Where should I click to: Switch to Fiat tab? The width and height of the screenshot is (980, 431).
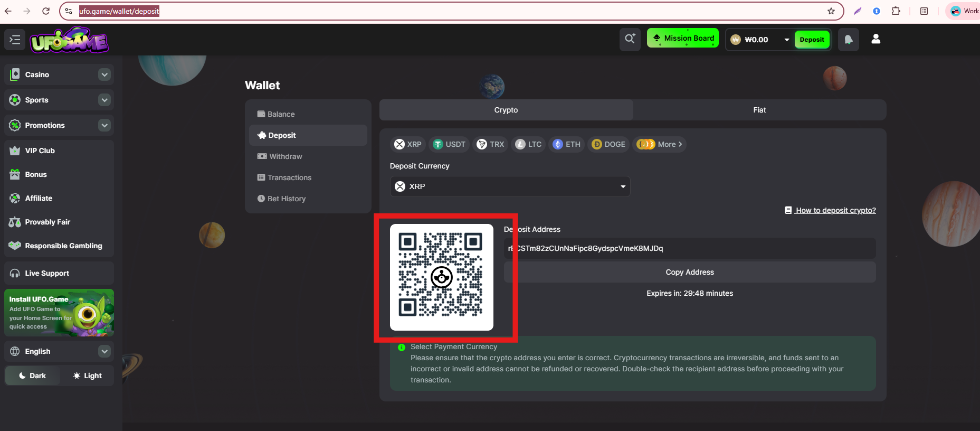pyautogui.click(x=759, y=110)
